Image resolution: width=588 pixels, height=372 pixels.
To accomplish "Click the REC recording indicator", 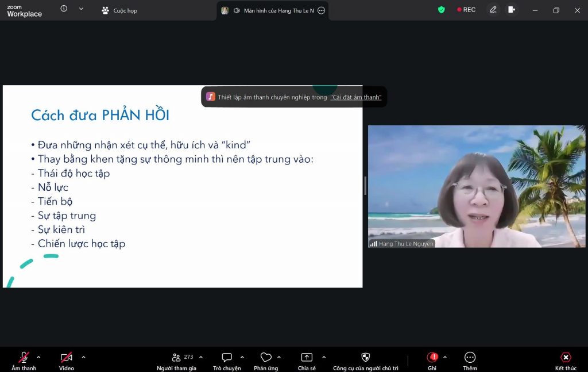I will [466, 10].
